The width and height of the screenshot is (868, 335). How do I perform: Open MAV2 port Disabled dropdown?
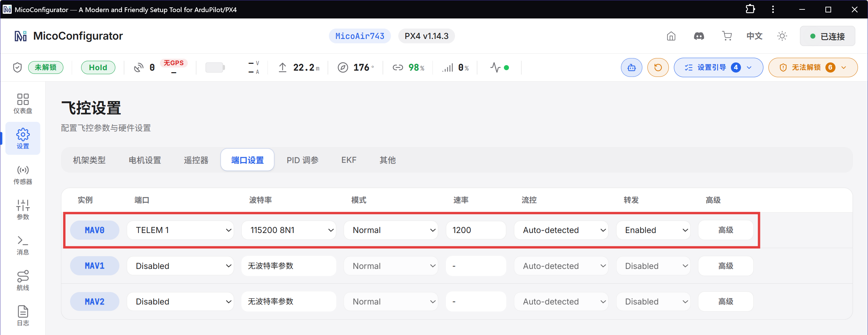(180, 302)
